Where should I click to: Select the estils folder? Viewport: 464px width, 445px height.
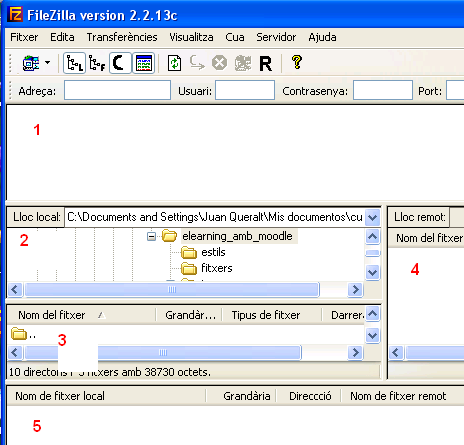point(213,252)
